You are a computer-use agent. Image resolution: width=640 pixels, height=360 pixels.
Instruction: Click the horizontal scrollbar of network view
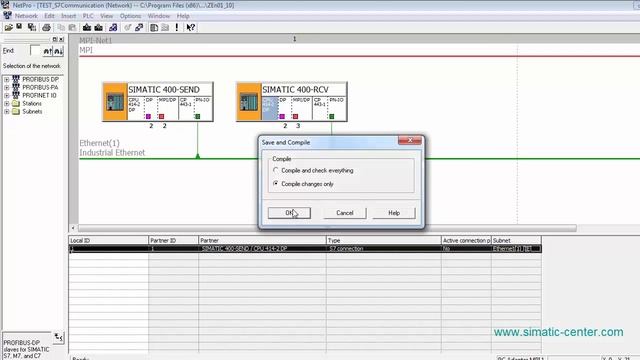327,228
